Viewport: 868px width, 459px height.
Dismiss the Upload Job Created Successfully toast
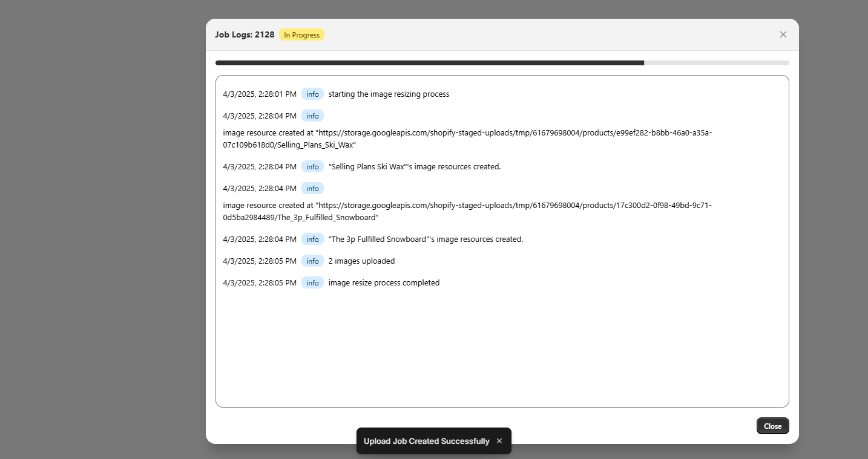tap(499, 441)
